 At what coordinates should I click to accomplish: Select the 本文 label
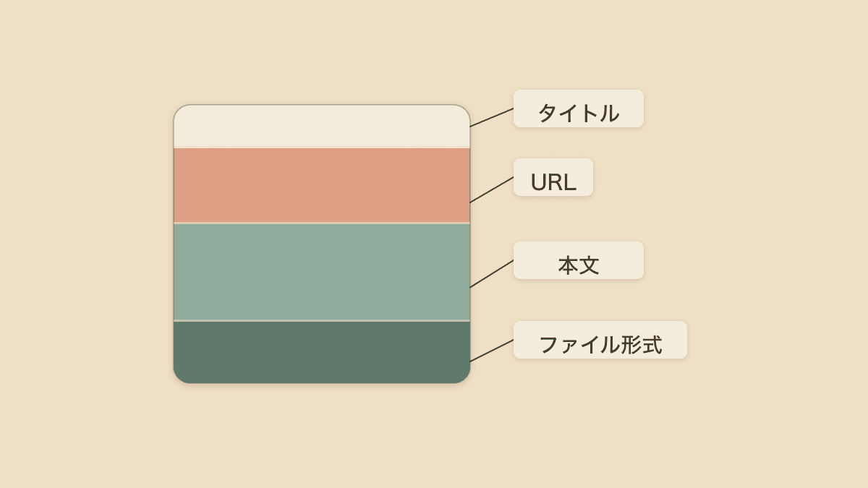[579, 260]
